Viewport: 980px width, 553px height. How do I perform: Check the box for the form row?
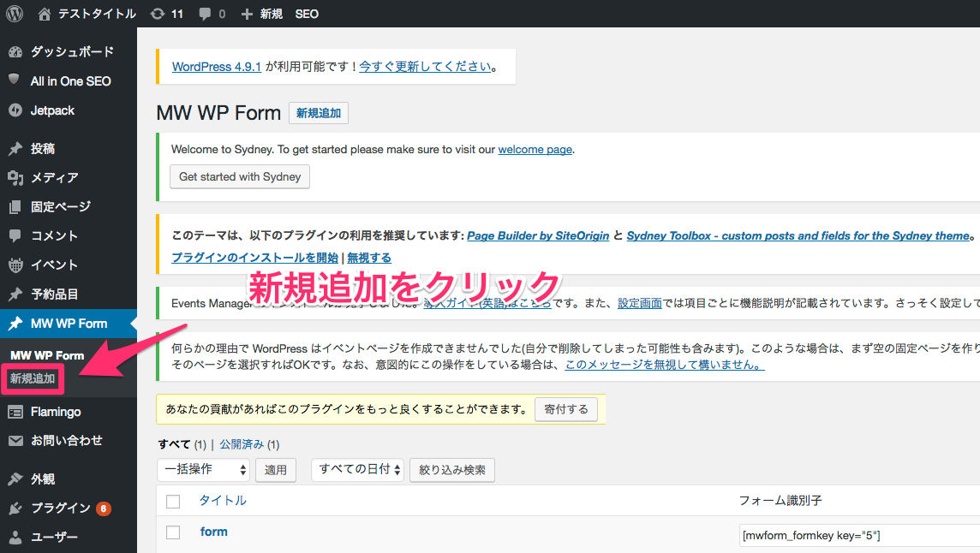pos(173,532)
